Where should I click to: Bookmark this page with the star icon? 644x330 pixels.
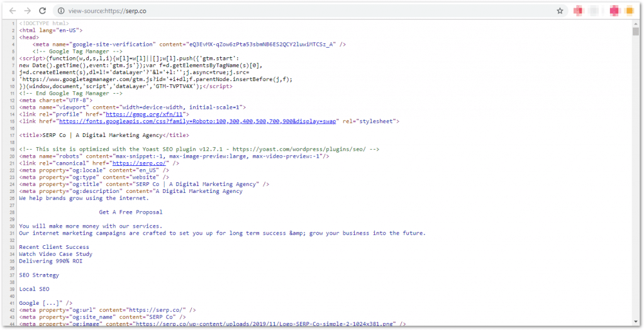[x=560, y=11]
